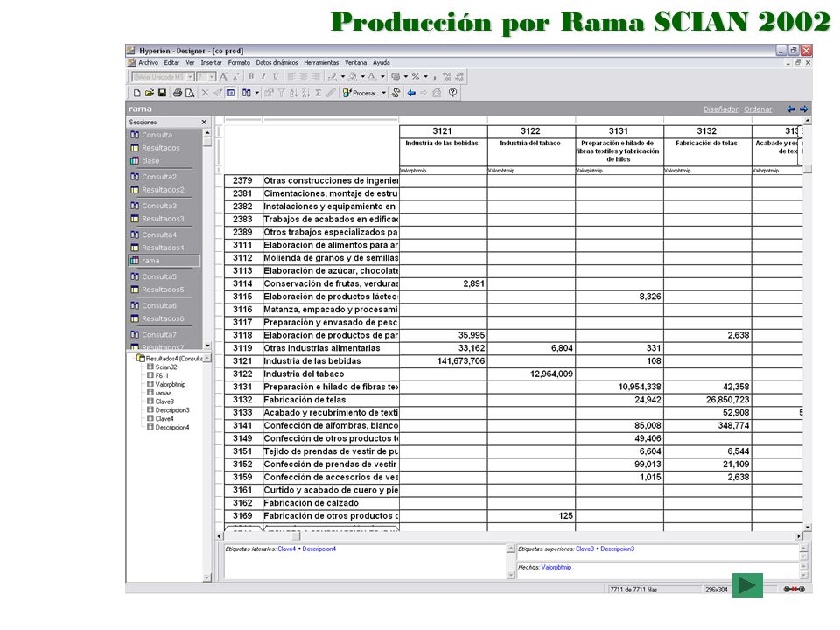The width and height of the screenshot is (840, 630).
Task: Open the Herramientas menu
Action: pos(321,63)
